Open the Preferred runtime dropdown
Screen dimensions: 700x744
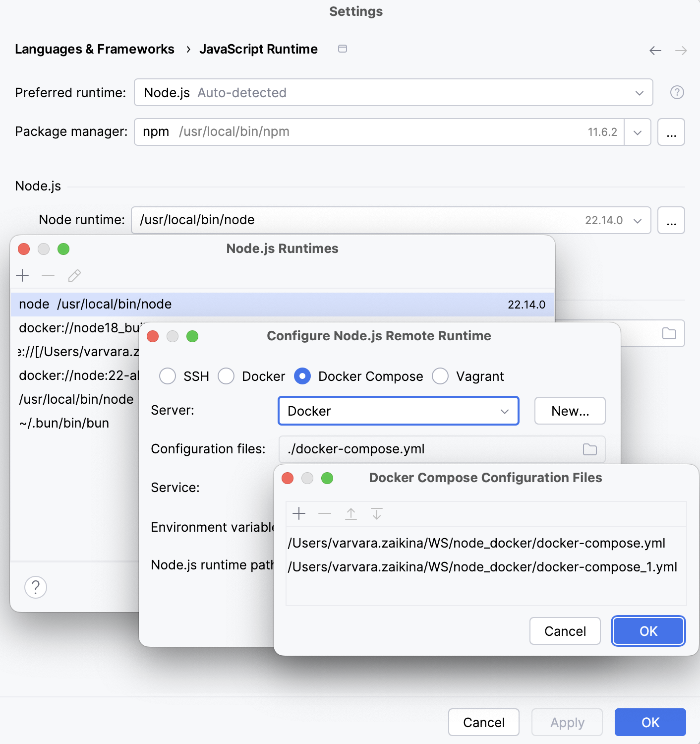coord(640,92)
